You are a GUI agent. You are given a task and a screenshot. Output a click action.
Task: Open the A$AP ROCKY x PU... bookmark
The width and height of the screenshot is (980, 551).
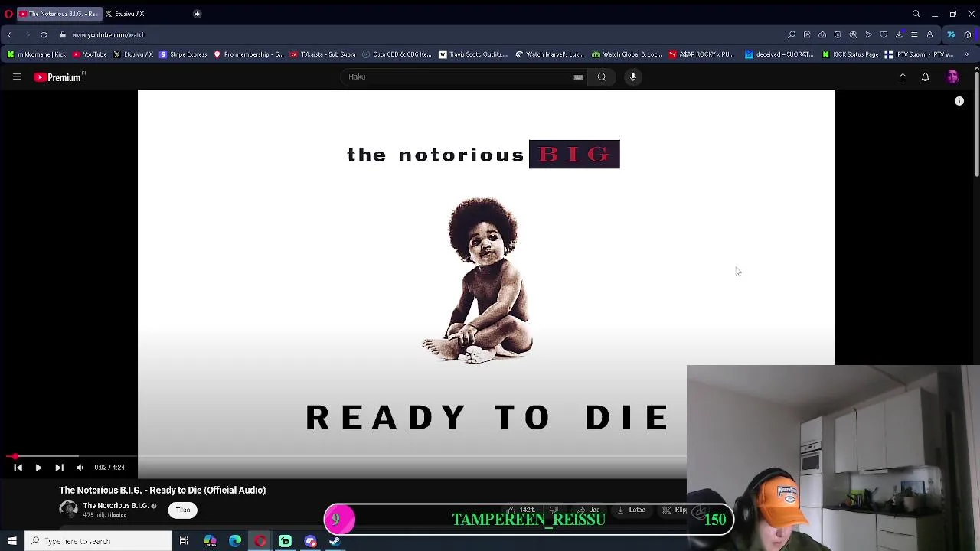[x=701, y=54]
